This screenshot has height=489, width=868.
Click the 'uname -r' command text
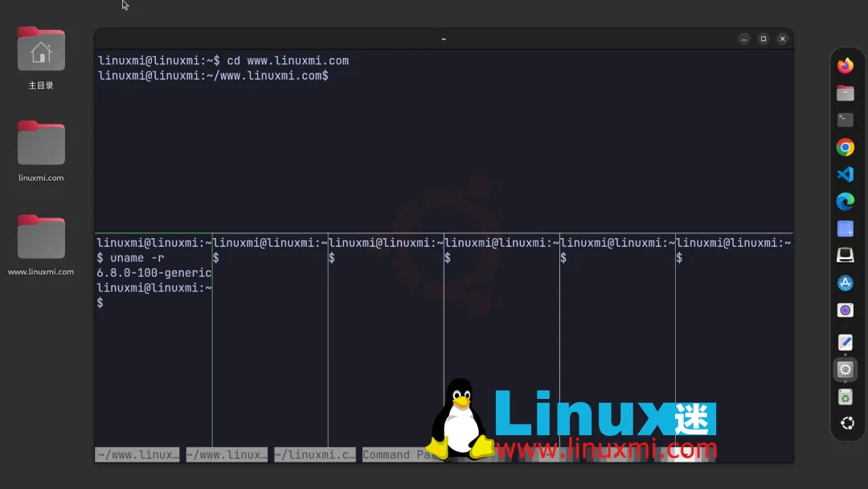(137, 258)
